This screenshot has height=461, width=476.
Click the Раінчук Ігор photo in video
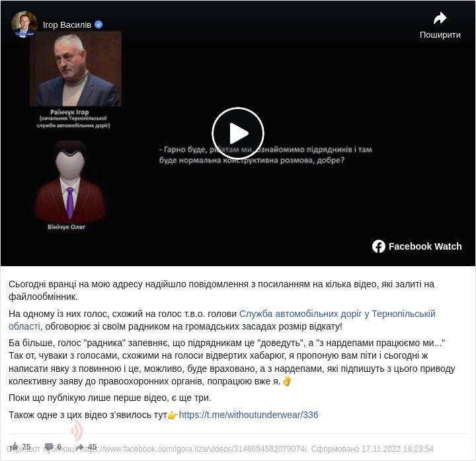pyautogui.click(x=75, y=69)
